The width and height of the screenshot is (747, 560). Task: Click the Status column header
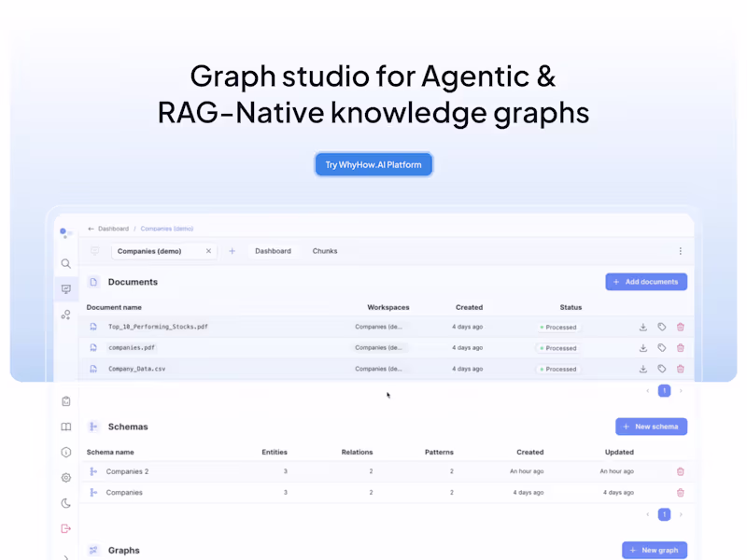(x=571, y=307)
